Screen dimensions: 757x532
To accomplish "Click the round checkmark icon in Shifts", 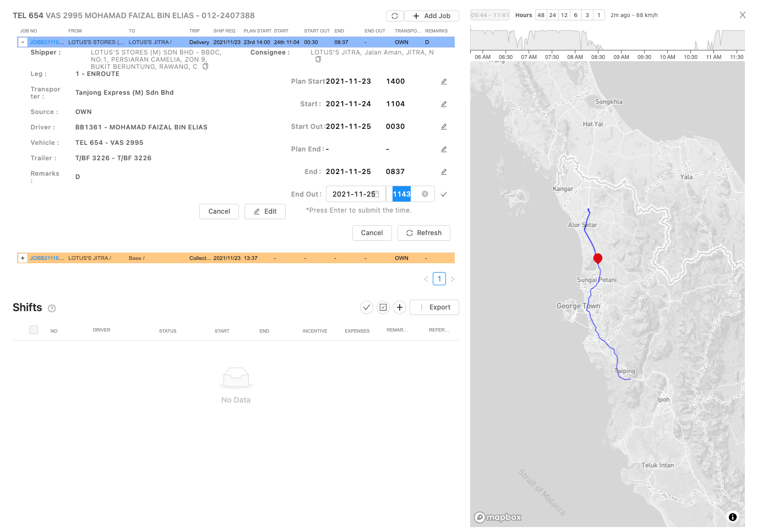I will [x=367, y=307].
